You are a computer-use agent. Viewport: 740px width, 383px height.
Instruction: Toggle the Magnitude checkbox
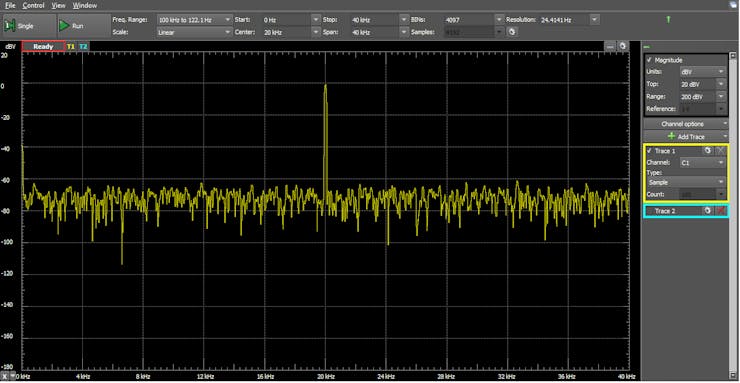649,60
